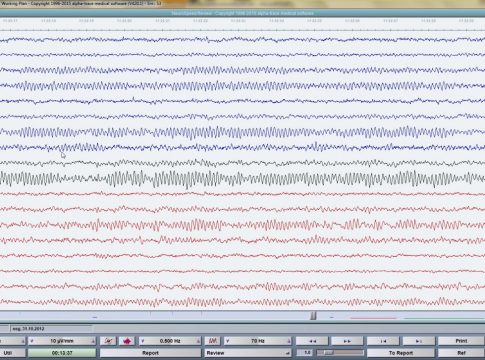
Task: Jump to the recording end
Action: [x=419, y=341]
